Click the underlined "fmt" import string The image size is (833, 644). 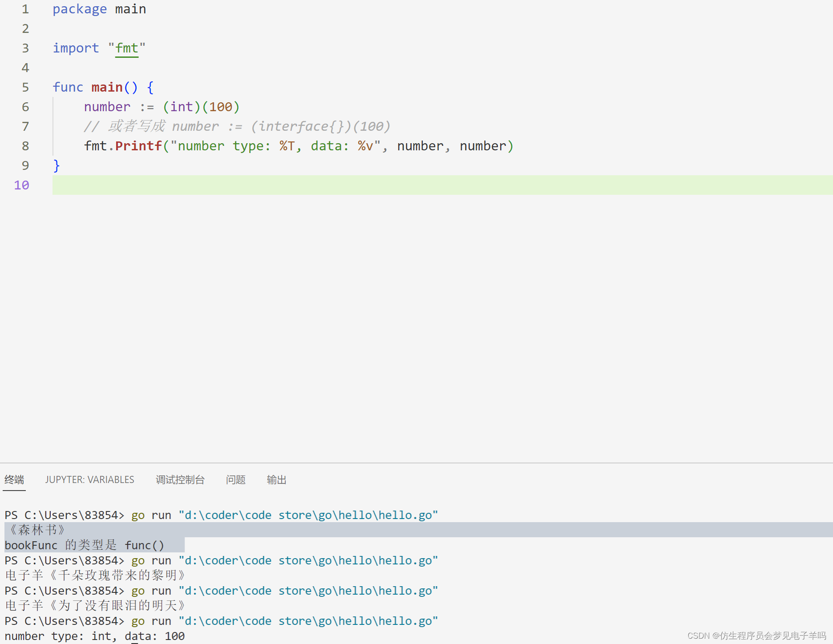(x=127, y=48)
